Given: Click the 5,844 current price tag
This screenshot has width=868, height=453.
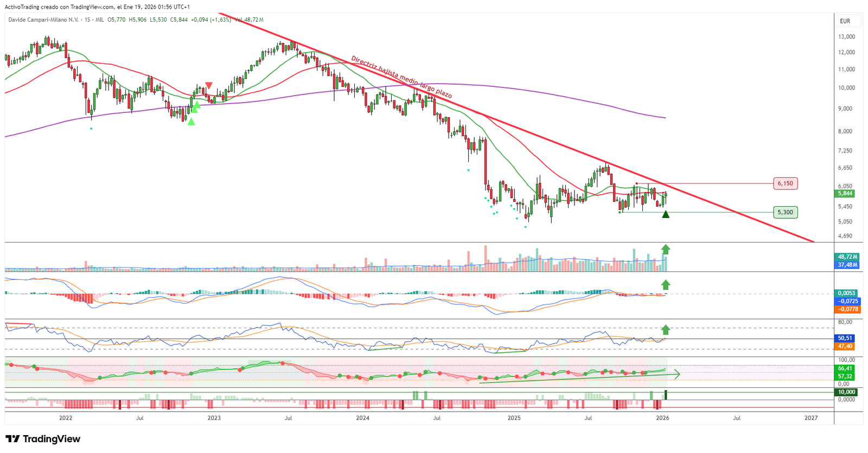Looking at the screenshot, I should point(845,194).
